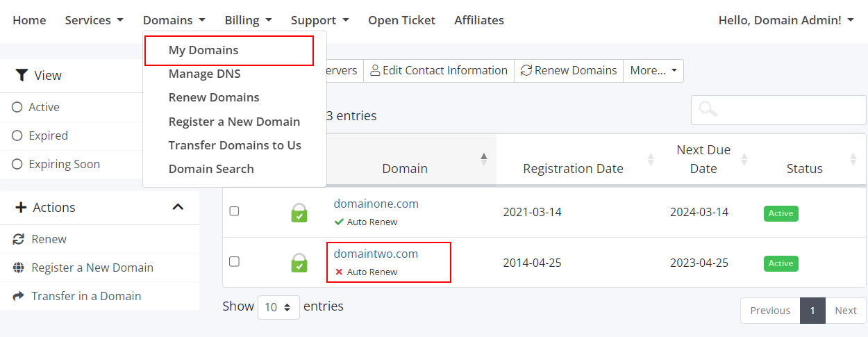Open the domaintwo.com link

pyautogui.click(x=376, y=254)
